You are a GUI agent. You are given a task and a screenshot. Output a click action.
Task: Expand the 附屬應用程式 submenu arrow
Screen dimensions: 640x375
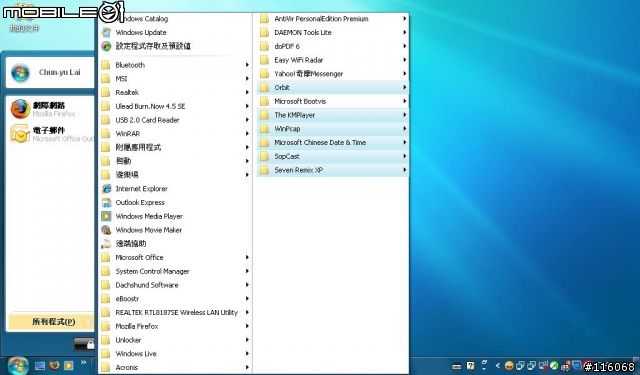(247, 147)
